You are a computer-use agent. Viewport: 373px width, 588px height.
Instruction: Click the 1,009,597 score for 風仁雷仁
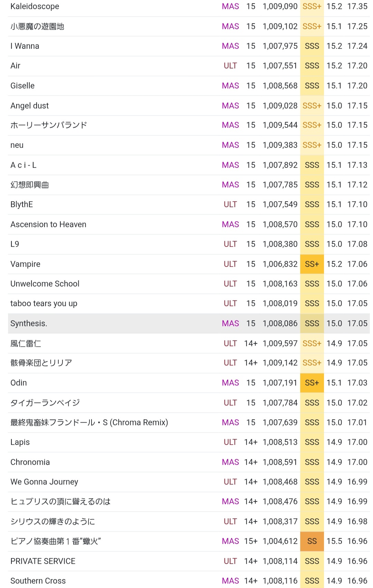280,344
